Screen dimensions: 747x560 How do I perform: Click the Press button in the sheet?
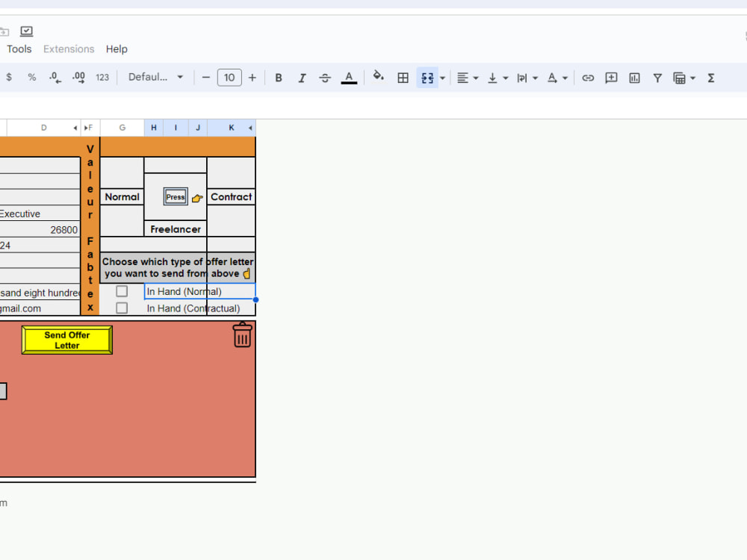coord(176,196)
